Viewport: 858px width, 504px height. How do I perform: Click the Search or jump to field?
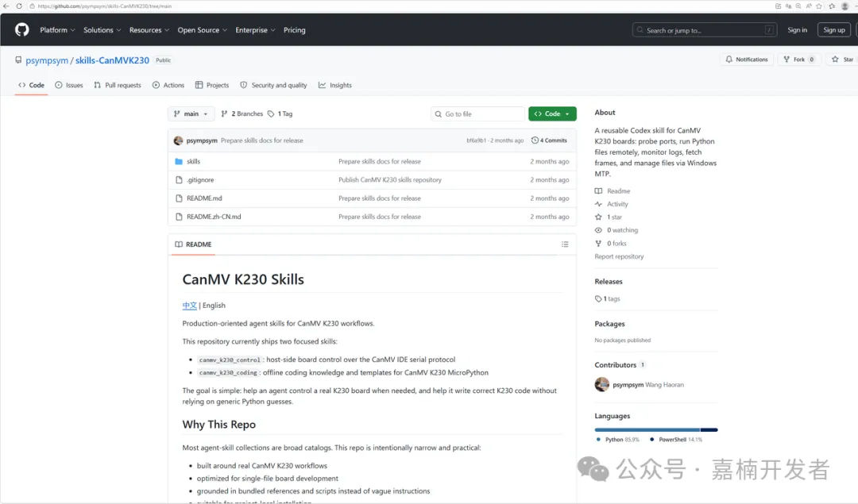click(704, 30)
